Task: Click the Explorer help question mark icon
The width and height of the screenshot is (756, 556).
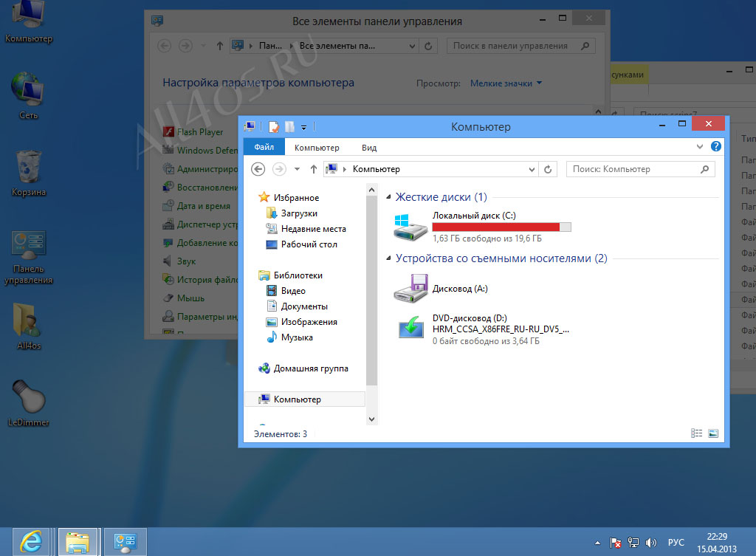Action: tap(716, 147)
